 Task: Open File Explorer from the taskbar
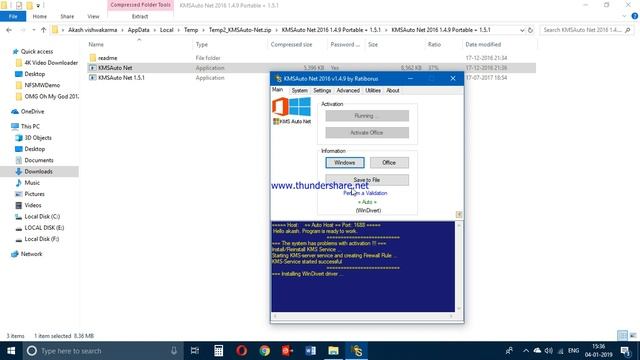[333, 351]
